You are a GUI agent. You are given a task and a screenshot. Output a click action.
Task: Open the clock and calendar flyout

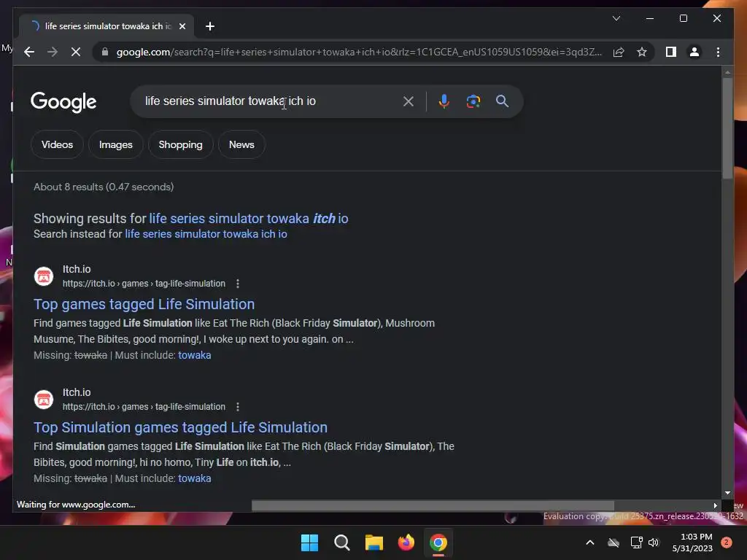692,542
